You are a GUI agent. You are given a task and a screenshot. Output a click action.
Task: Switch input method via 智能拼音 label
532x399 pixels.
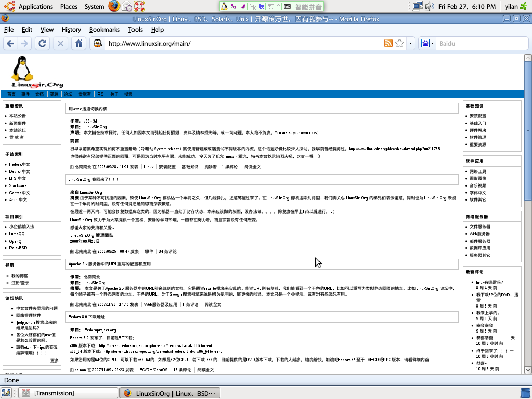(308, 7)
